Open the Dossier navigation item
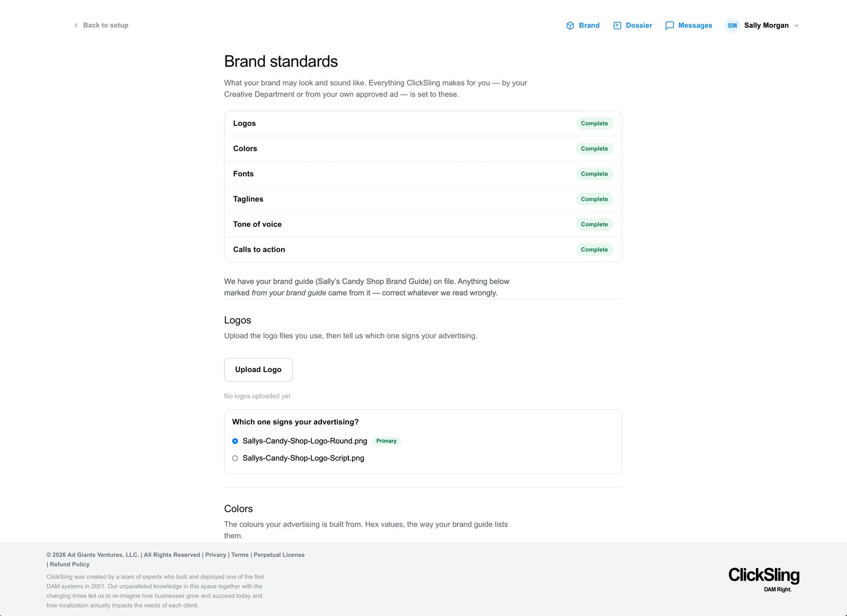Screen dimensions: 847x616 (633, 25)
